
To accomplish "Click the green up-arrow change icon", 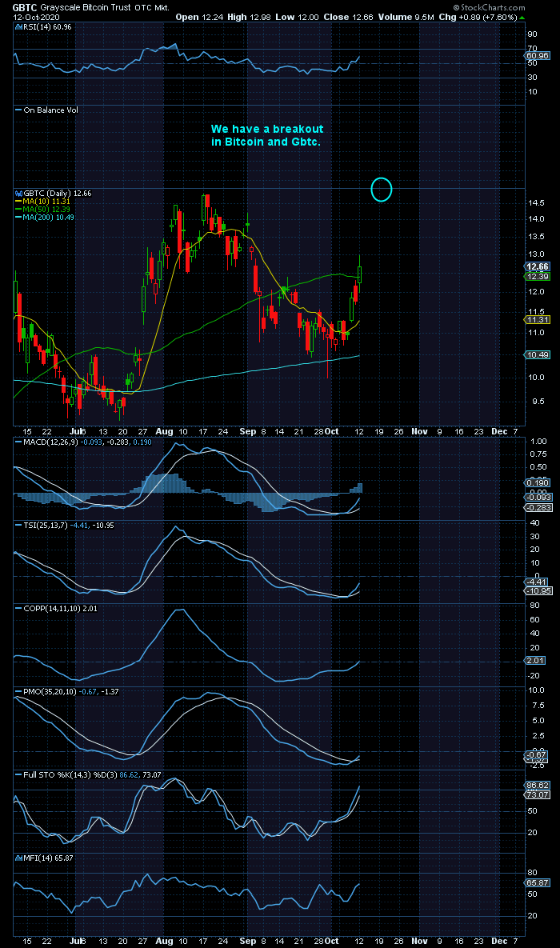I will point(522,17).
